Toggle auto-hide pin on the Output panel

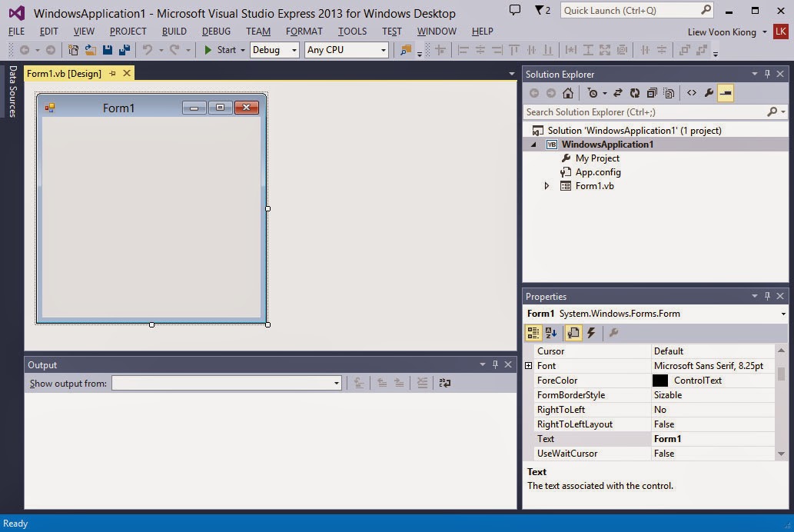[x=495, y=364]
